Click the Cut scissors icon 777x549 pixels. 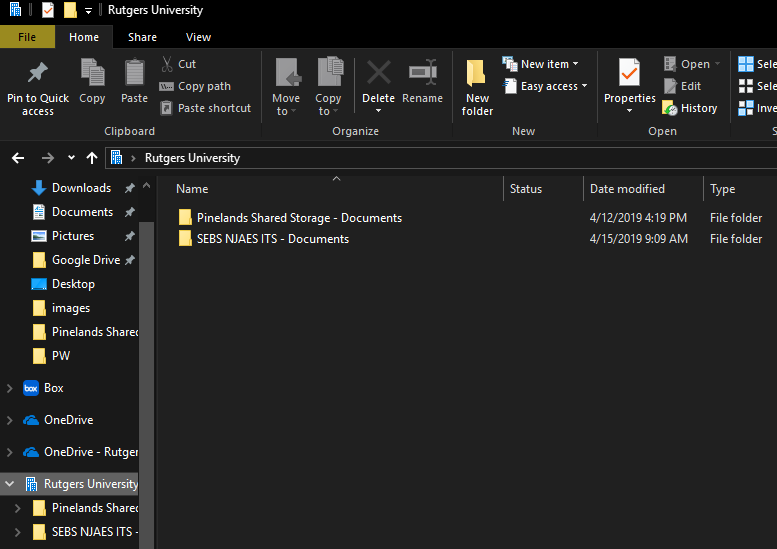coord(167,64)
